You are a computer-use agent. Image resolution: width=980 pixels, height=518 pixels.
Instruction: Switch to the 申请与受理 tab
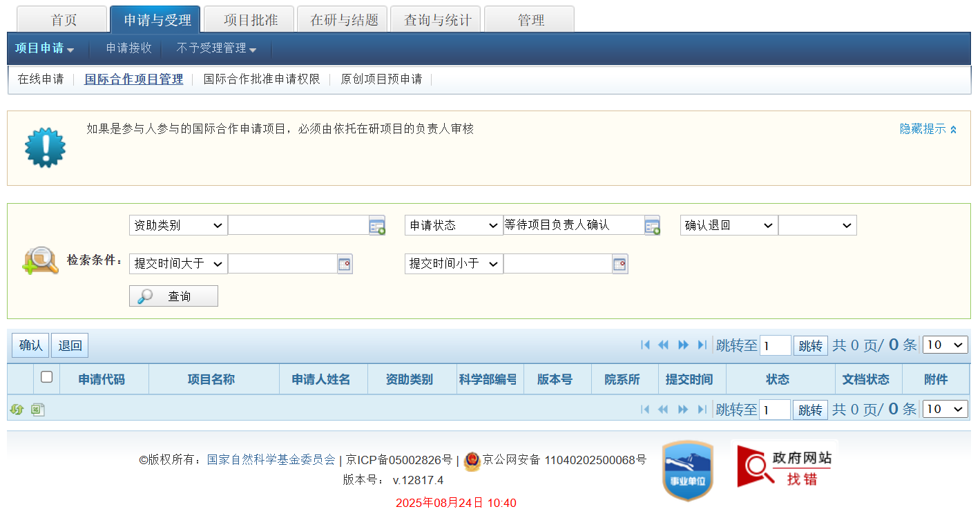click(x=155, y=20)
